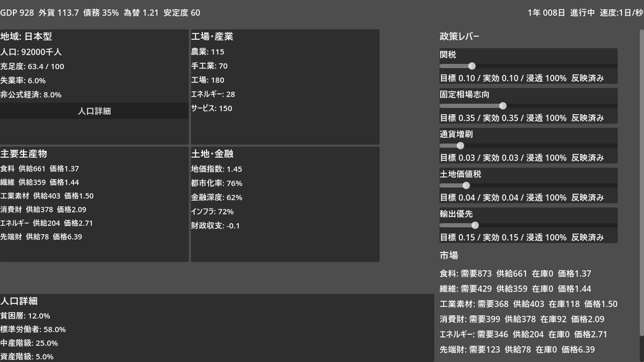
Task: Click 輸出優先 status line 目標 0.15
Action: [522, 238]
